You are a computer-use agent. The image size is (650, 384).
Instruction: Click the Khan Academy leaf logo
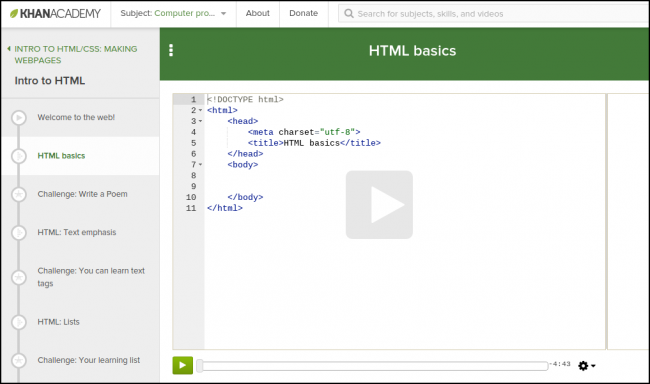click(14, 13)
